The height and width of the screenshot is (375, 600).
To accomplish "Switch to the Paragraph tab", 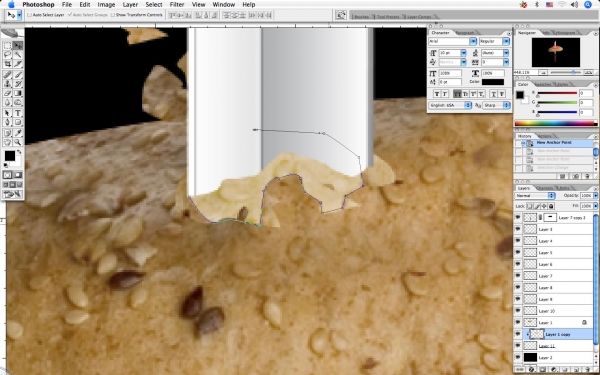I will click(465, 33).
